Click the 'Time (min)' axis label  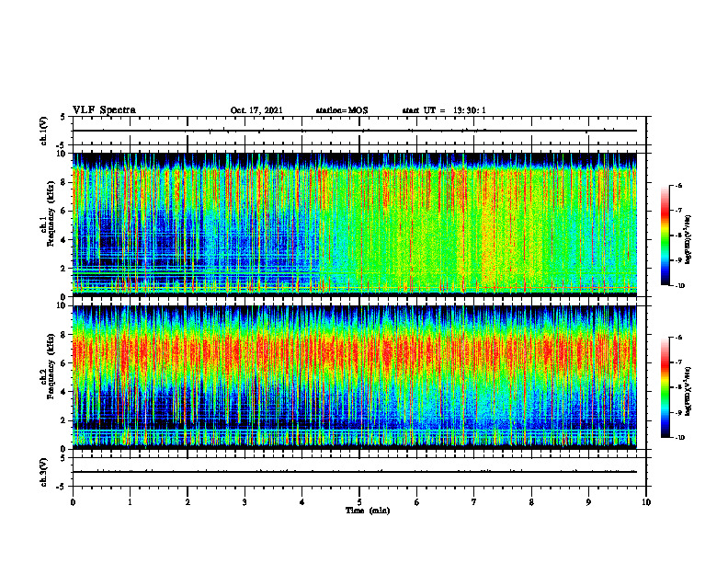[x=368, y=511]
